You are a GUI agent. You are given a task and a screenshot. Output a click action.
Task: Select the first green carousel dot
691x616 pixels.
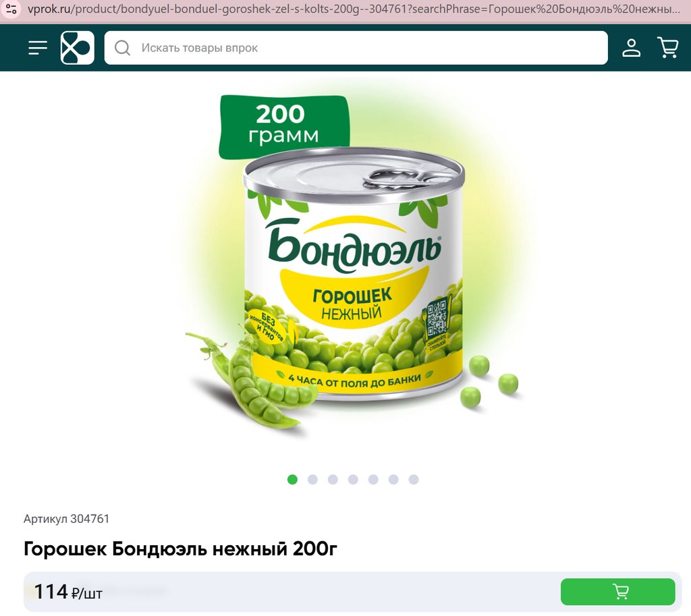click(x=292, y=480)
